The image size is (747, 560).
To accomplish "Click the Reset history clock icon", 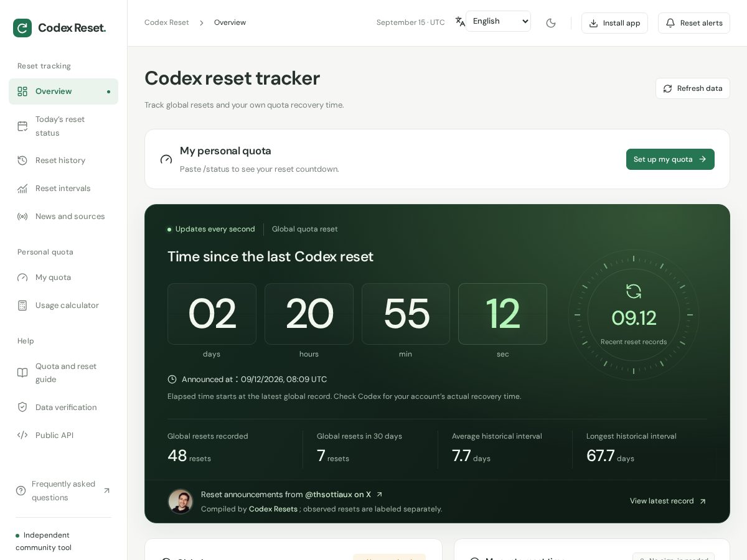I will (x=22, y=161).
